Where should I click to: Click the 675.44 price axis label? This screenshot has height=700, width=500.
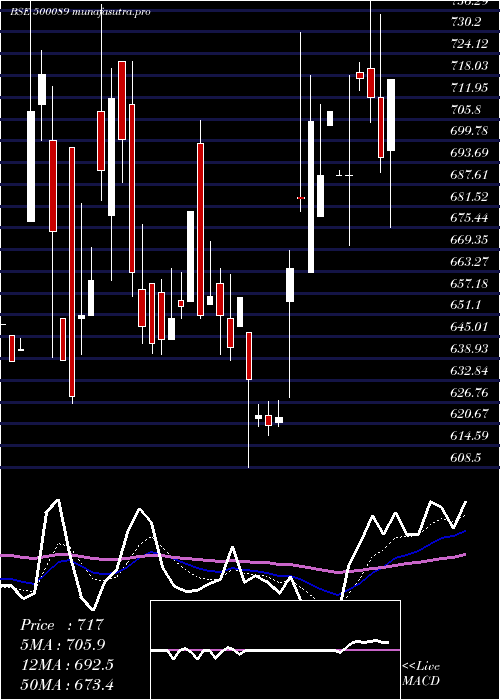(x=469, y=218)
